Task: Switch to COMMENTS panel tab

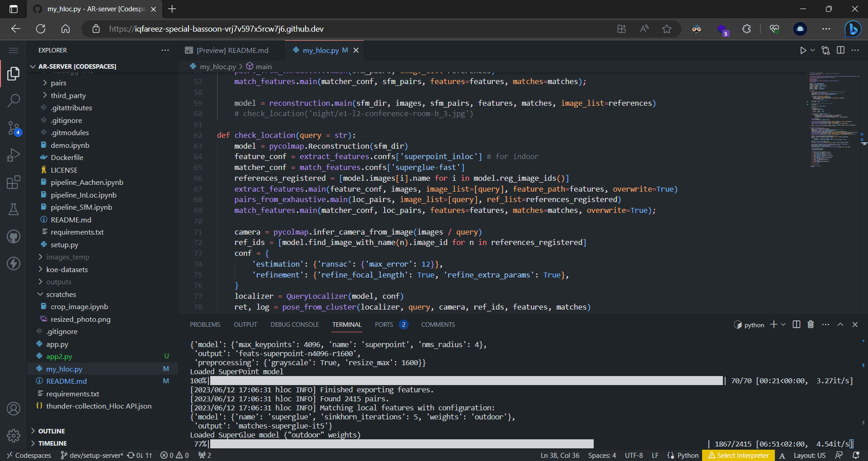Action: (x=438, y=325)
